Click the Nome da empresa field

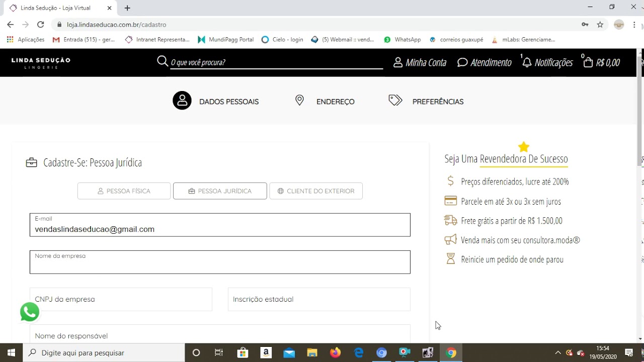tap(220, 262)
